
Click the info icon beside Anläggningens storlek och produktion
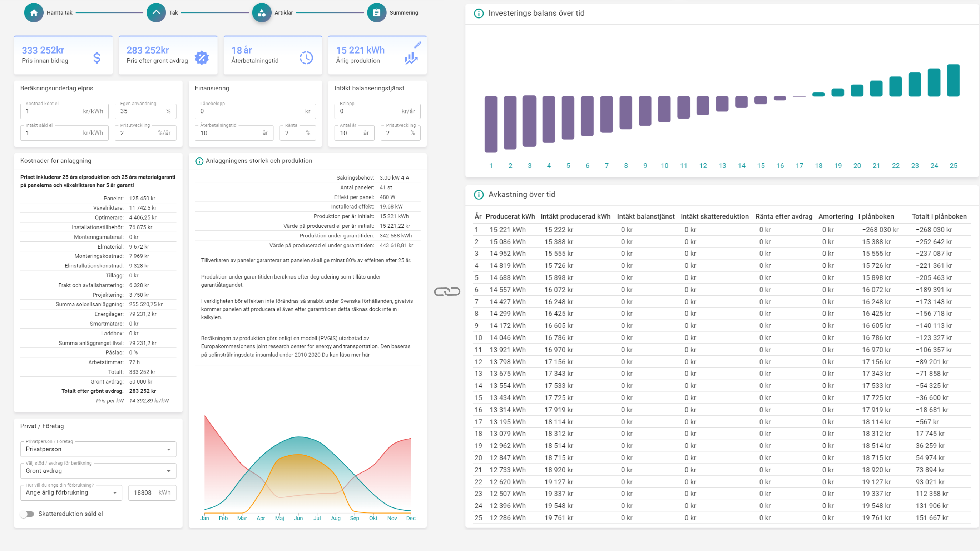click(x=199, y=161)
